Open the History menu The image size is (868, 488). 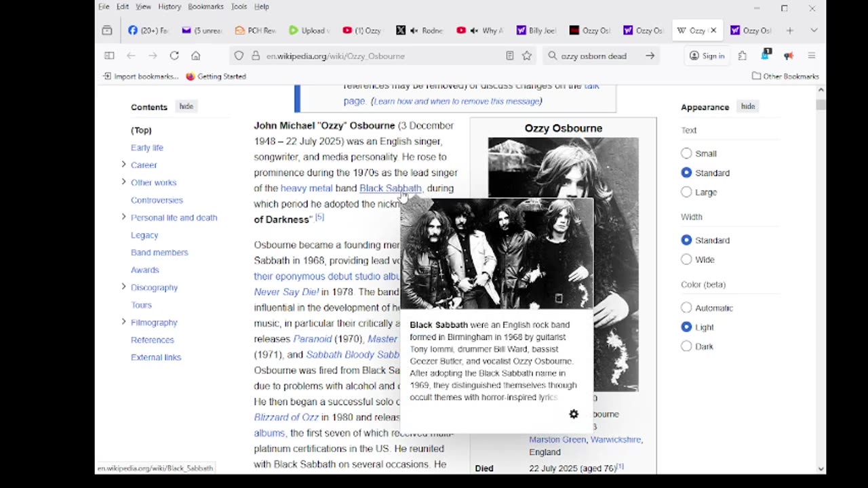(170, 7)
